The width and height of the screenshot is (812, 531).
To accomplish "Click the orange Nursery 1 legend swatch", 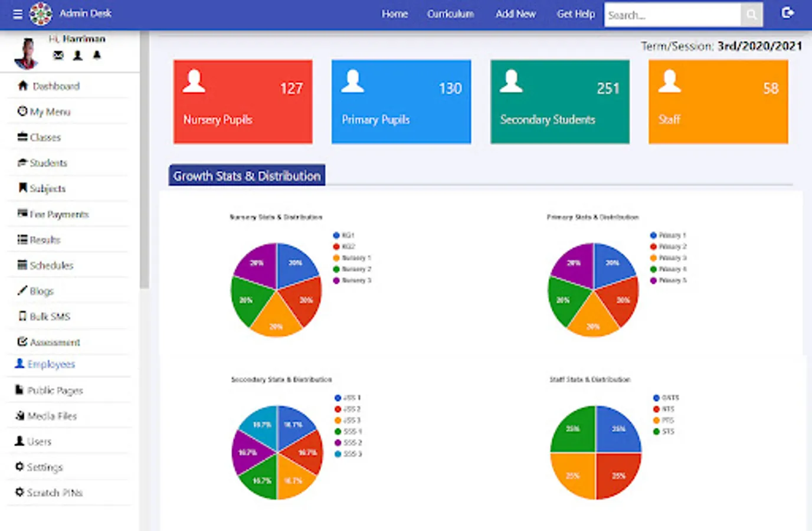I will click(336, 258).
